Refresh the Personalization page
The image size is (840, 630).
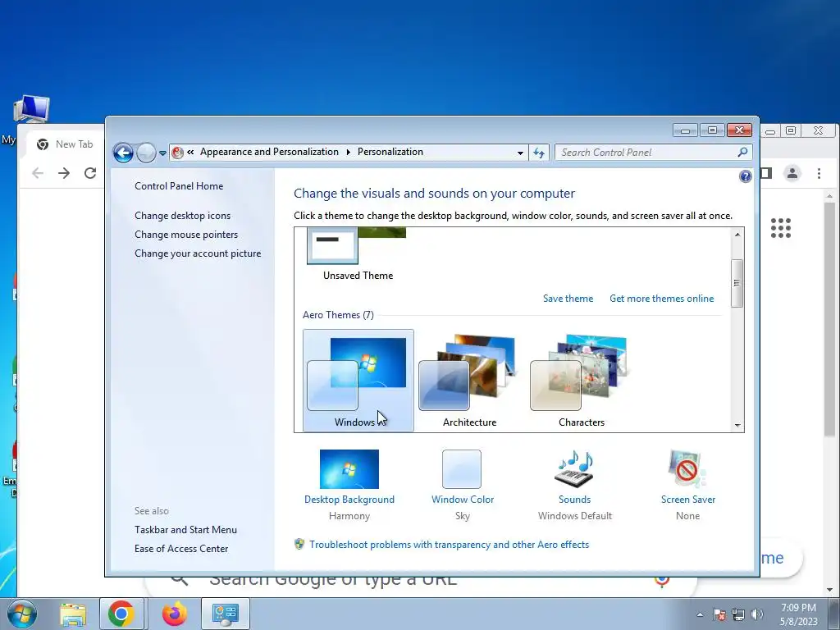tap(538, 153)
